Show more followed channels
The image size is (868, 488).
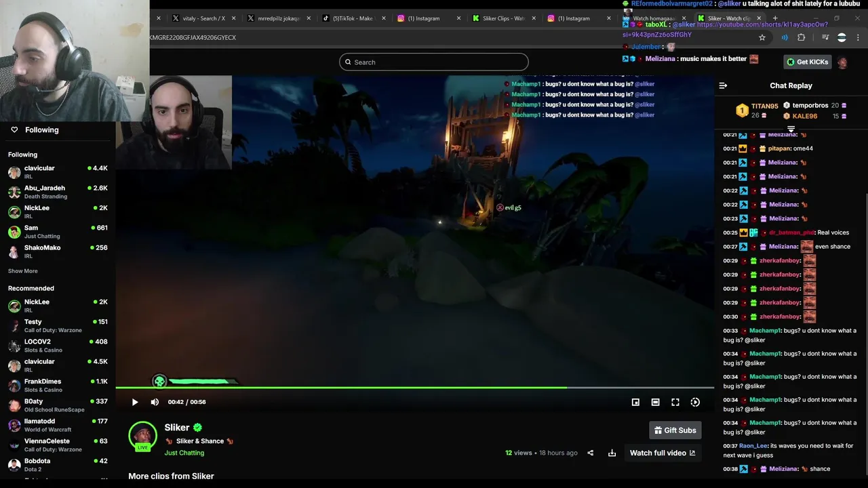[x=23, y=271]
